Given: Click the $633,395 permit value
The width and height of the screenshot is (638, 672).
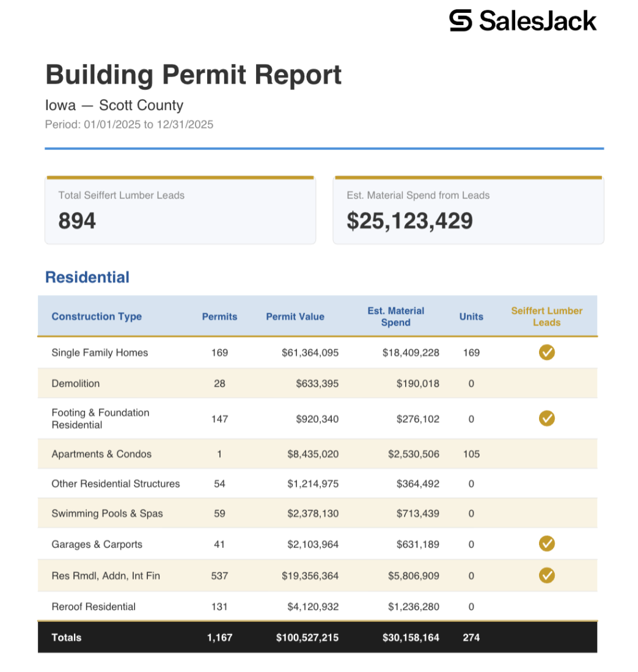Looking at the screenshot, I should point(317,383).
